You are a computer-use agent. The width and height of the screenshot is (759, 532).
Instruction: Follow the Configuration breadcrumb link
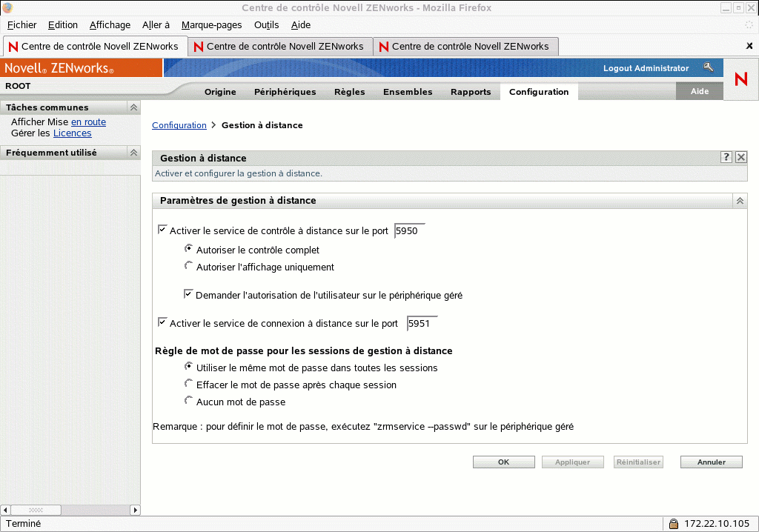click(179, 125)
